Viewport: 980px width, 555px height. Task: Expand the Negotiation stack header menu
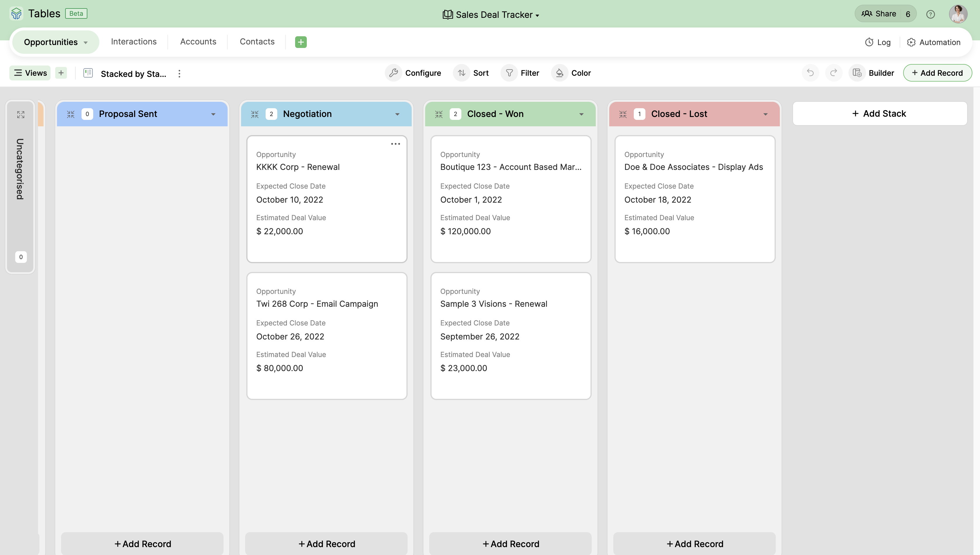point(397,114)
